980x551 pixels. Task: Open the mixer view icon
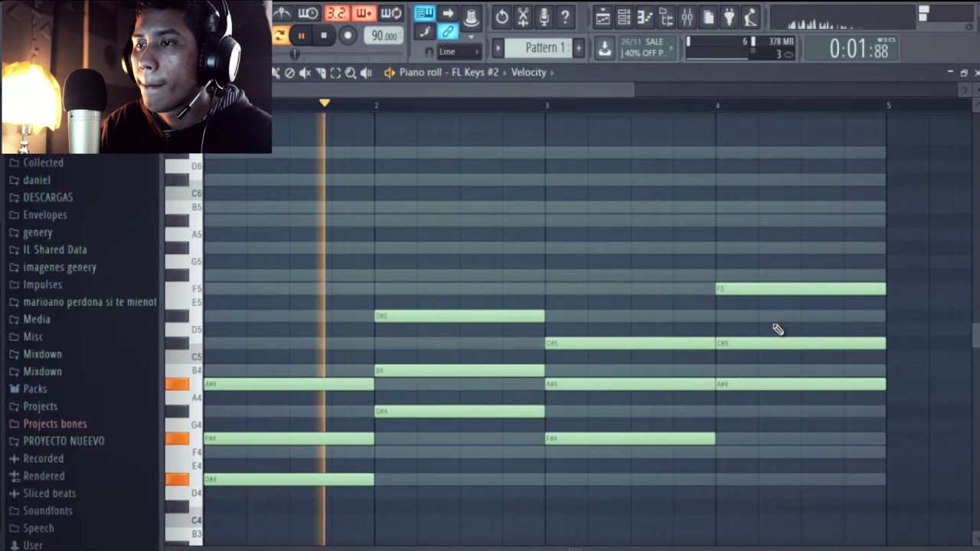coord(687,16)
